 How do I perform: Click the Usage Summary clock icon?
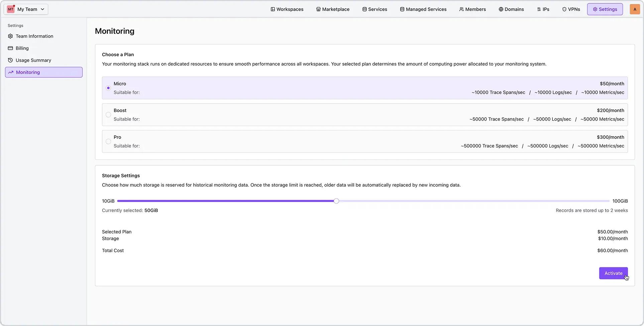(x=10, y=60)
